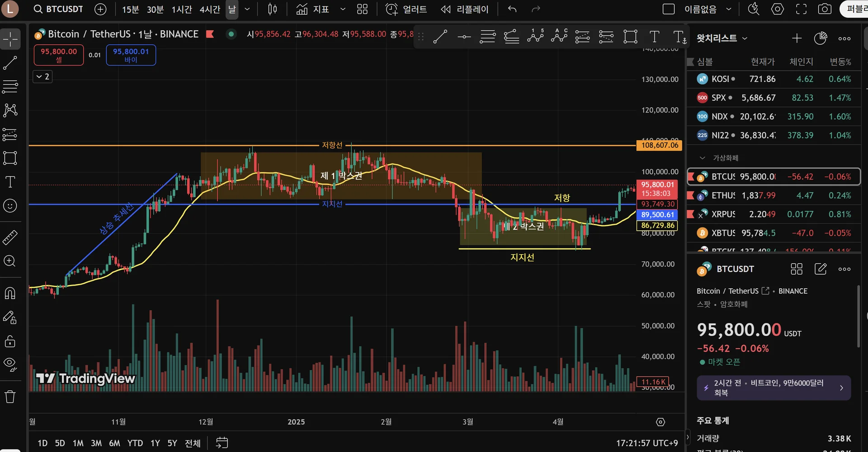Toggle the single layout rectangle button
Viewport: 868px width, 452px height.
(668, 9)
